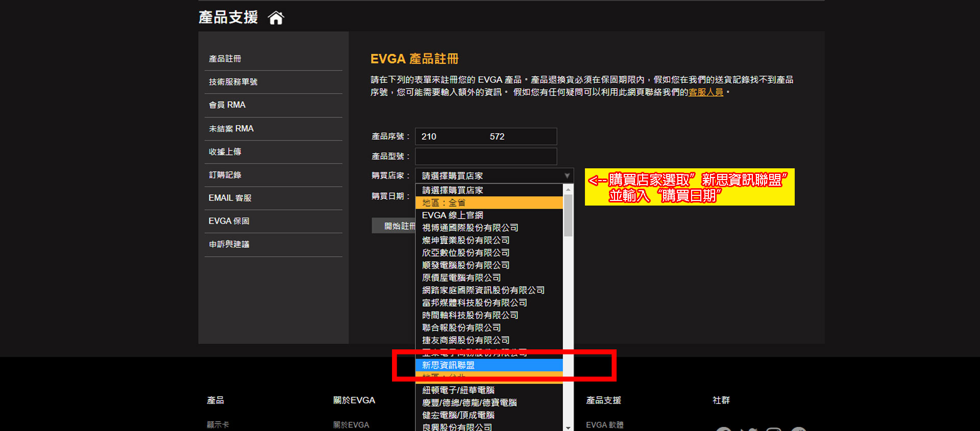Select 紐頓電子/紐華電腦 option
The width and height of the screenshot is (980, 431).
pos(489,390)
